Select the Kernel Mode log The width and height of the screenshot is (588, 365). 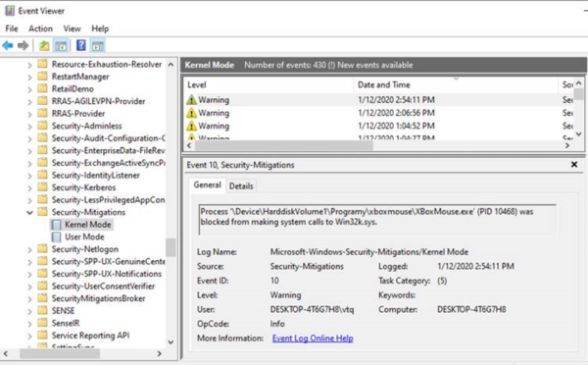coord(88,225)
